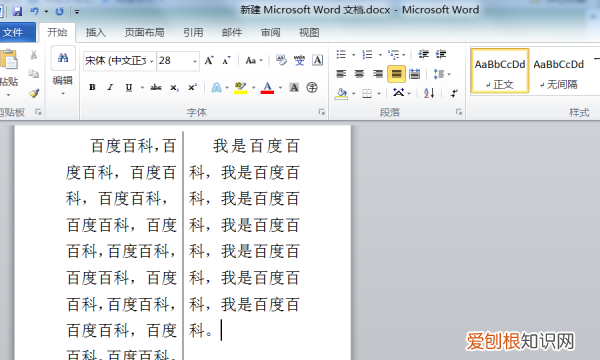This screenshot has width=600, height=360.
Task: Toggle the bullet list button
Action: click(341, 54)
